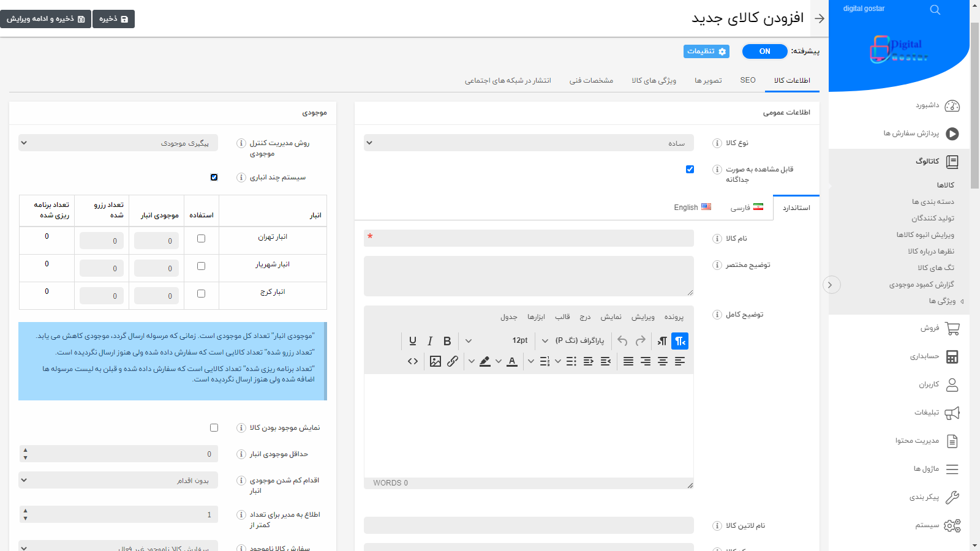Switch to the SEO tab
The height and width of the screenshot is (551, 980).
pos(748,80)
